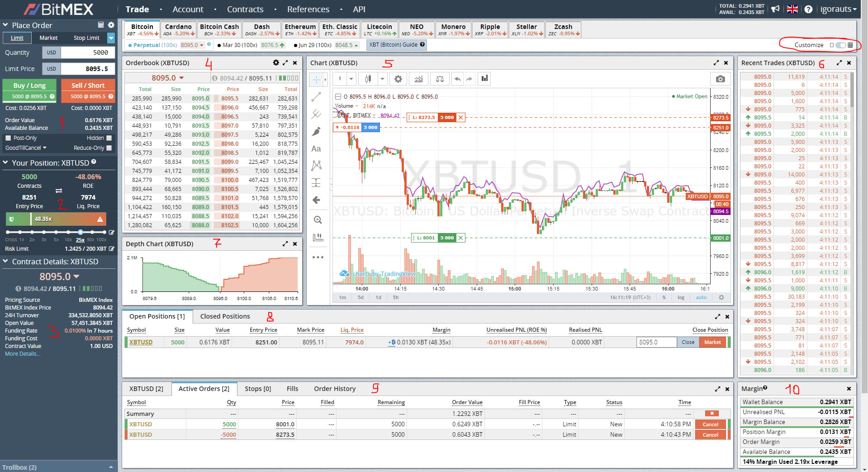
Task: Click the Quantity input field
Action: (88, 52)
